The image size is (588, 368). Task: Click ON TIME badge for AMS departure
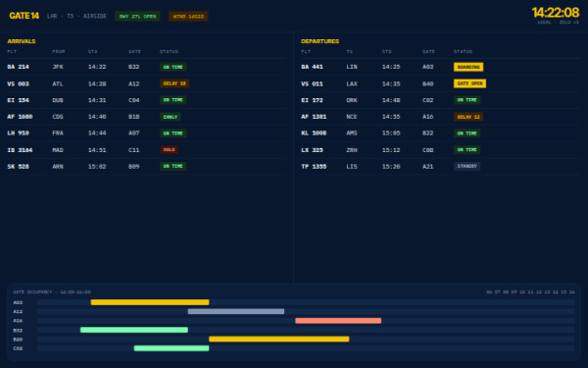(466, 133)
